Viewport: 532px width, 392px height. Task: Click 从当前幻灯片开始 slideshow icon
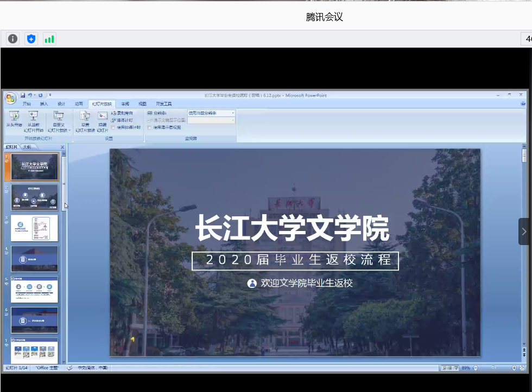click(x=33, y=115)
